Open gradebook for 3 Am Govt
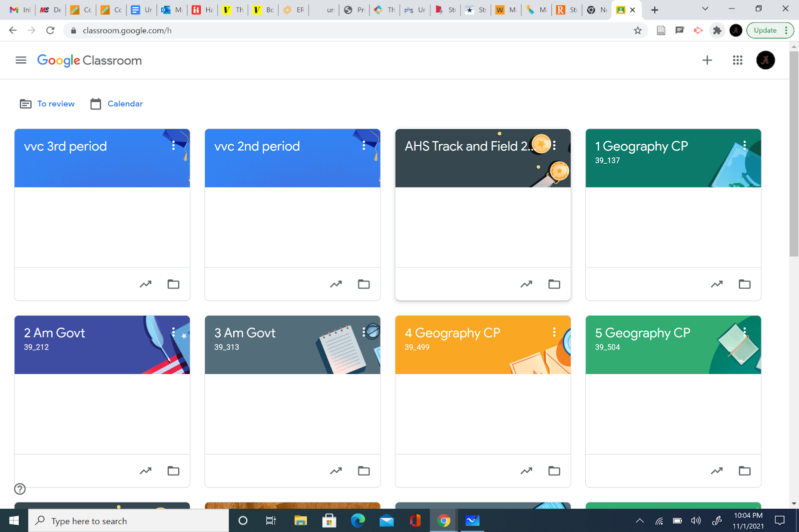Viewport: 799px width, 532px height. pos(336,471)
